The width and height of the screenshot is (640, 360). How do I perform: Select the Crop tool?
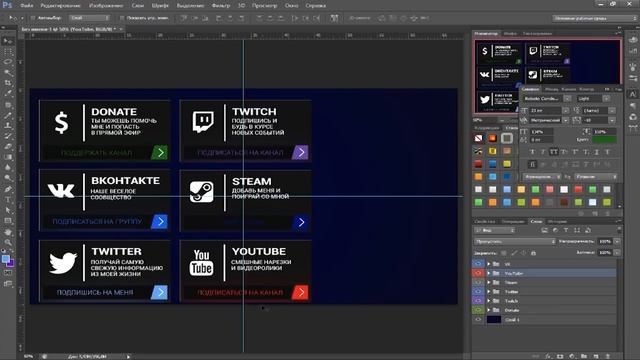[8, 83]
